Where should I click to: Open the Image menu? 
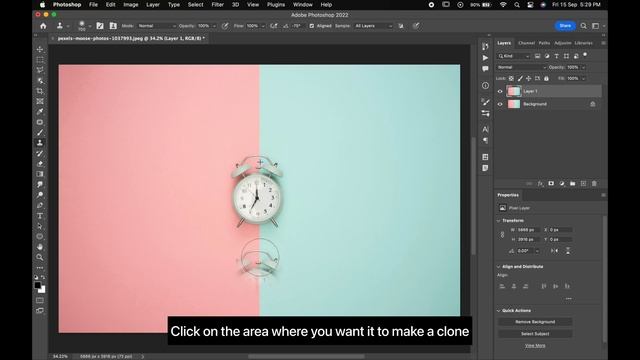[131, 5]
